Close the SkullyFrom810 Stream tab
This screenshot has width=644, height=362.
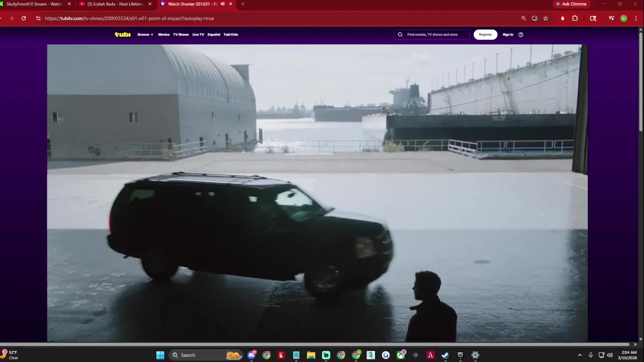click(69, 4)
